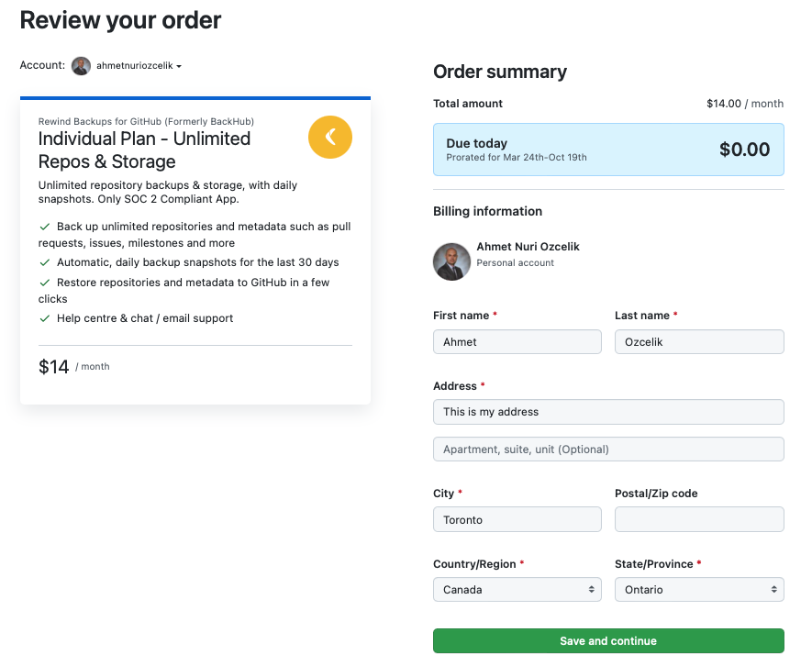This screenshot has width=812, height=666.
Task: Click the Save and continue button
Action: [x=608, y=640]
